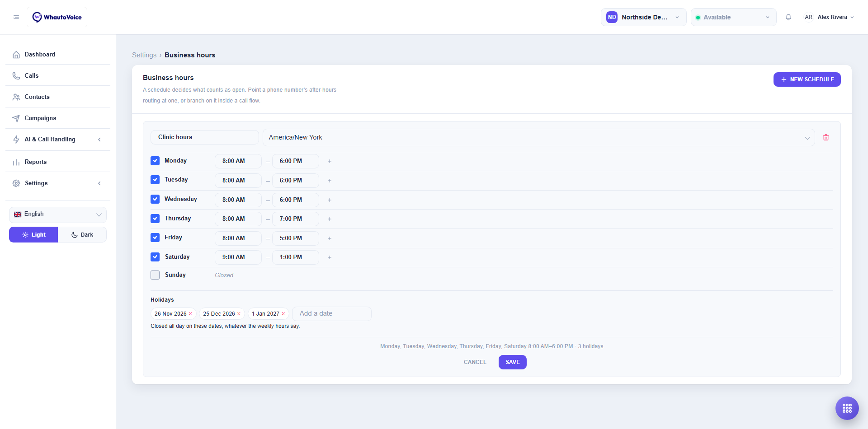Open Contacts in the sidebar
The height and width of the screenshot is (429, 868).
tap(58, 97)
